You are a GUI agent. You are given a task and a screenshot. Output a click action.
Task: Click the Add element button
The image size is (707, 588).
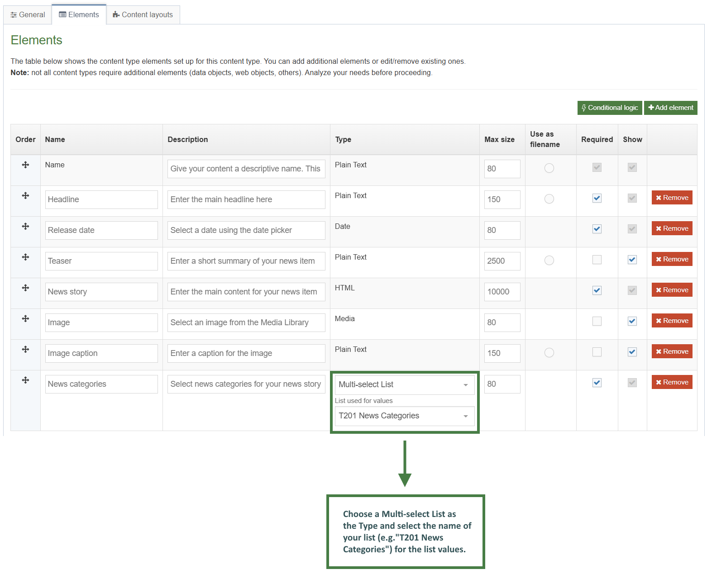tap(671, 108)
